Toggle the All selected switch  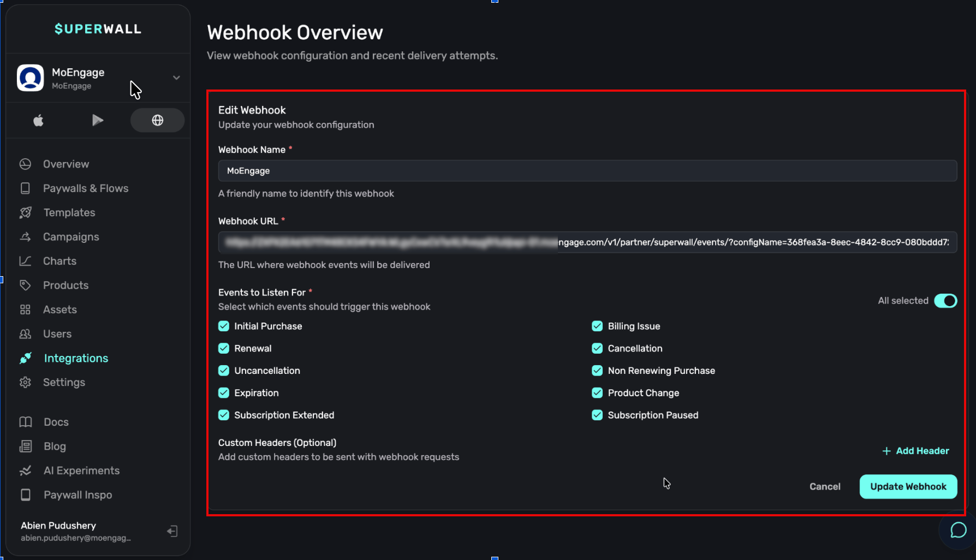click(945, 301)
